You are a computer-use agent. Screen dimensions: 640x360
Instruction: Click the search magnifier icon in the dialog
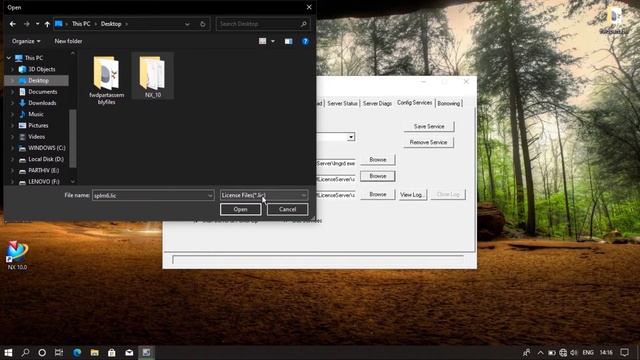[304, 24]
